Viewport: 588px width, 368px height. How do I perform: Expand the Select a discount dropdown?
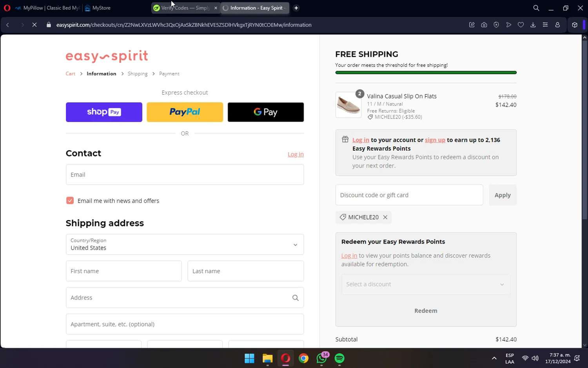coord(426,284)
